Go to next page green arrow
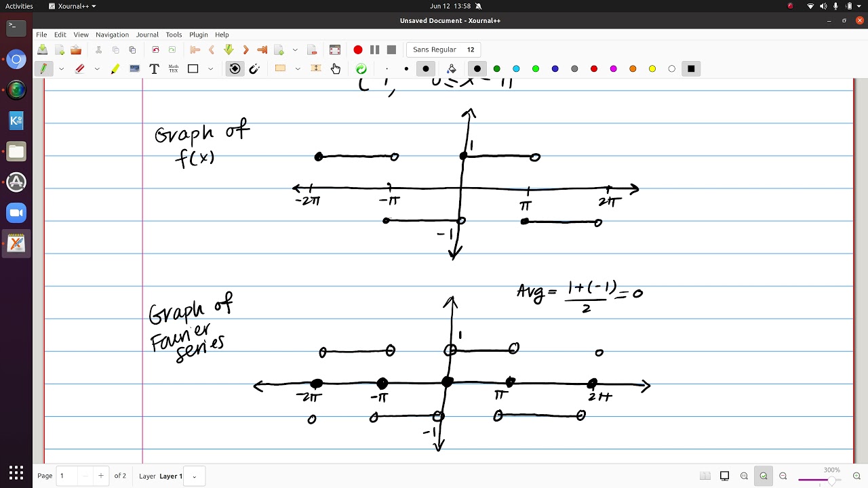 229,49
